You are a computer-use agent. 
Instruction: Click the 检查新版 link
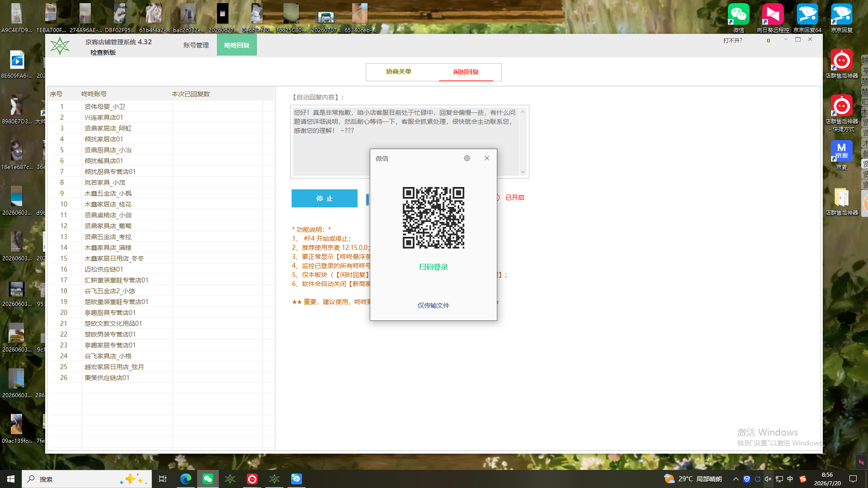[x=103, y=52]
